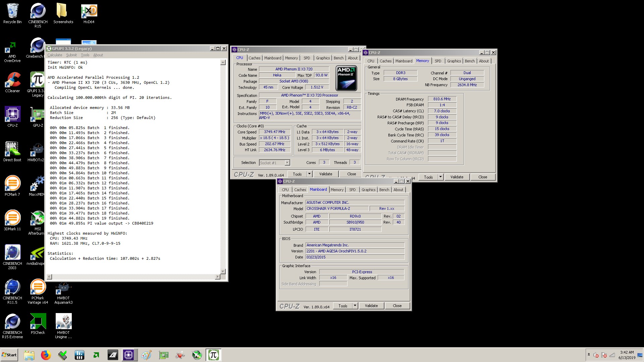The image size is (644, 362).
Task: Select the CPU-Z desktop shortcut
Action: tap(12, 117)
